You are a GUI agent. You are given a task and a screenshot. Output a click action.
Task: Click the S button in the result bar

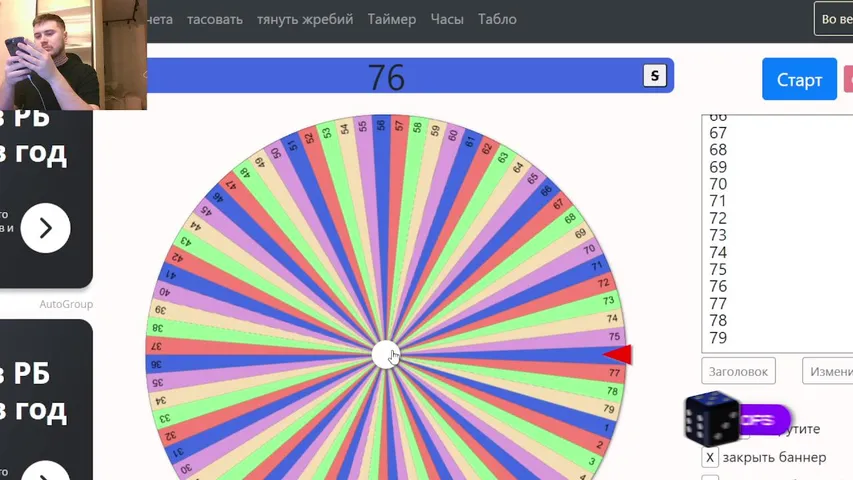[x=654, y=76]
